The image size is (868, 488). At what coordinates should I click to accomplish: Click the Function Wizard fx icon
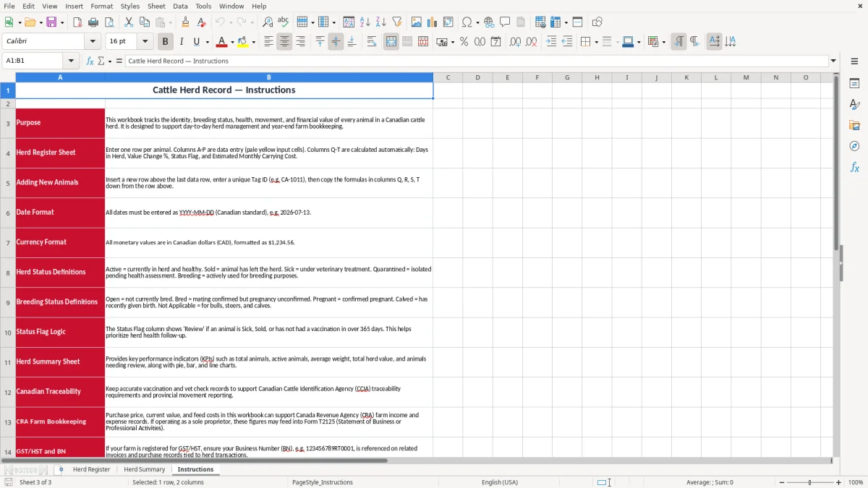pyautogui.click(x=90, y=61)
